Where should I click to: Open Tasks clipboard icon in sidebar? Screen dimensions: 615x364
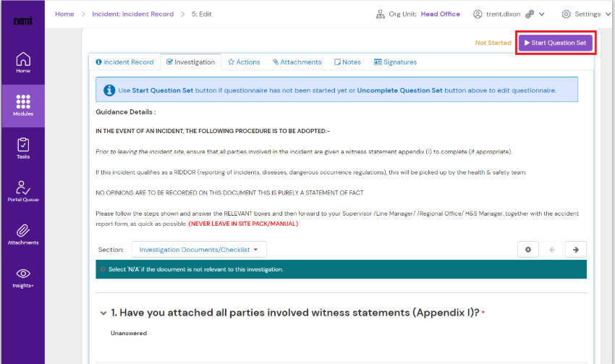click(x=23, y=148)
